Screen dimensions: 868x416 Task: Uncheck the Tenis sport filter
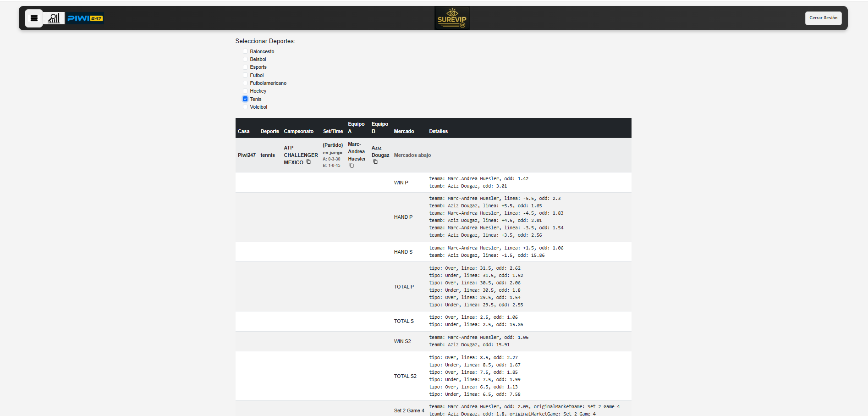point(245,99)
